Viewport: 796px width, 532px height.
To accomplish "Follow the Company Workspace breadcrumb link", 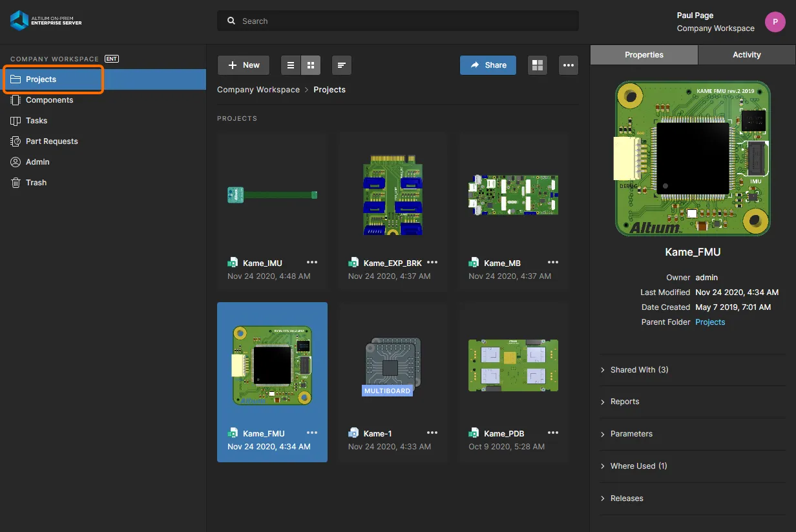I will 258,90.
